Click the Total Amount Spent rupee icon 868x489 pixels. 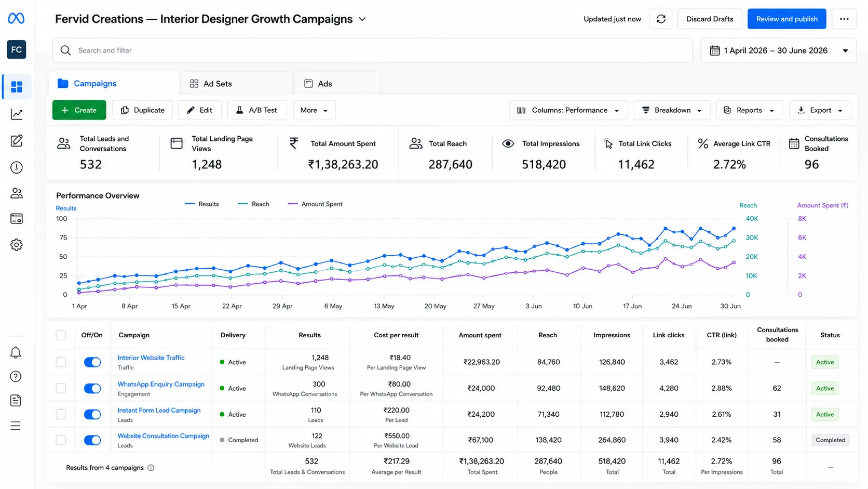tap(294, 143)
